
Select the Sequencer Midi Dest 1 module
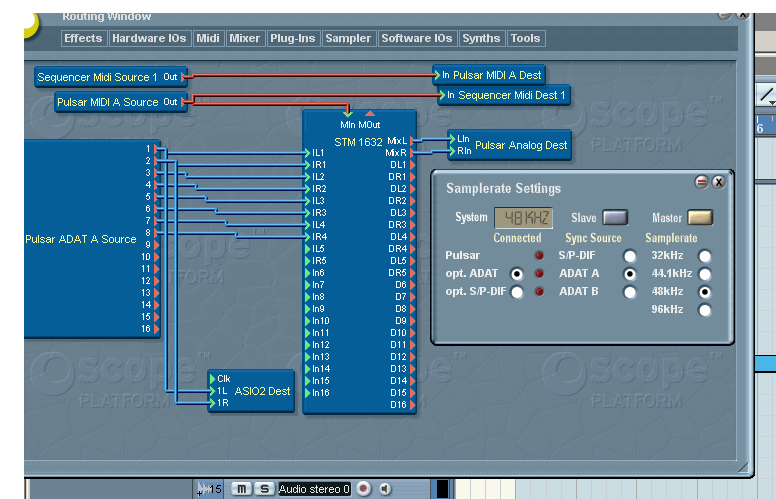(x=504, y=95)
